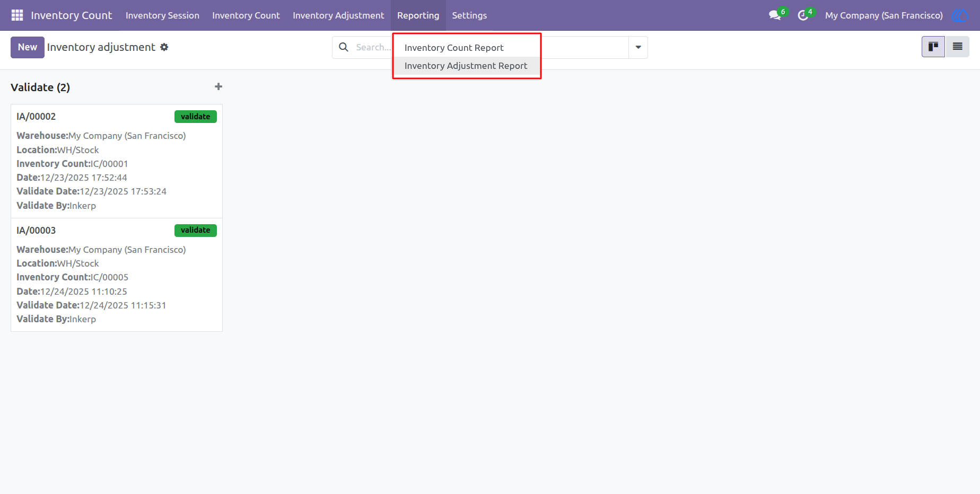
Task: Add a record with the Validate column plus
Action: 218,86
